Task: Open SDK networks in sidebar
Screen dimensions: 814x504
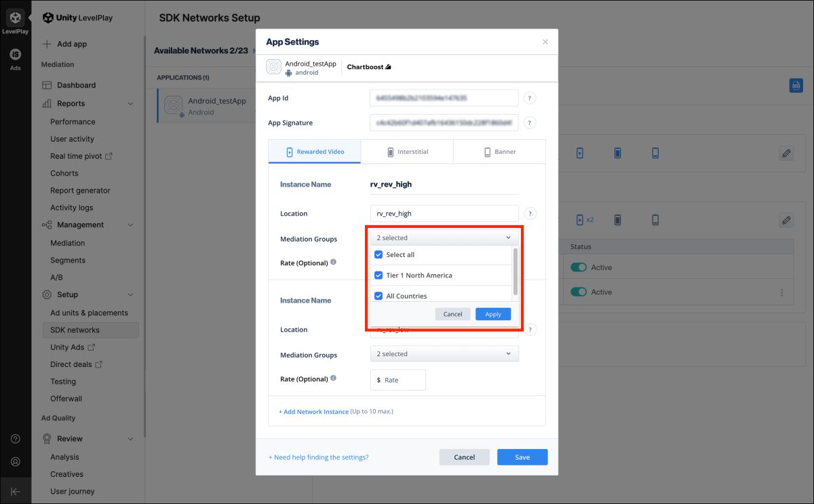Action: pyautogui.click(x=91, y=330)
